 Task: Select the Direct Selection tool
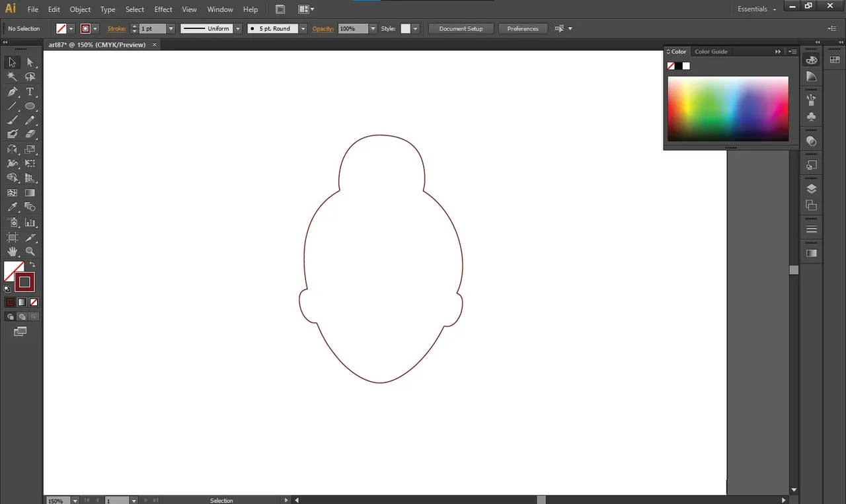tap(30, 62)
